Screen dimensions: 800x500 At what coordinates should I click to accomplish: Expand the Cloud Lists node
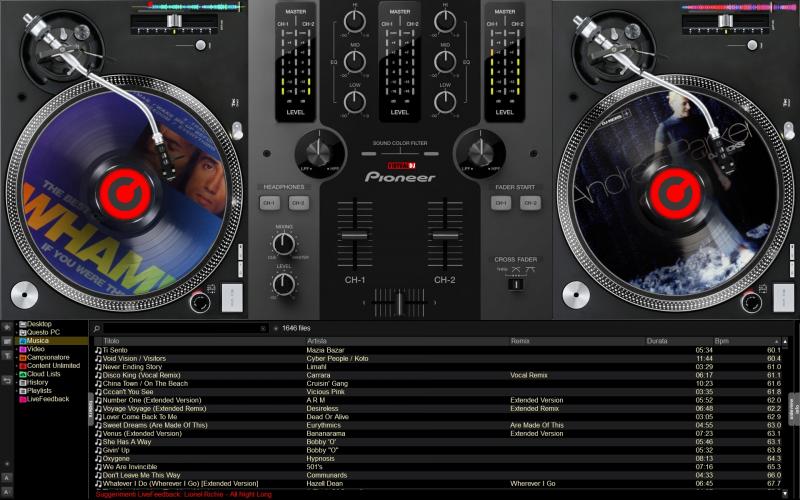[x=17, y=374]
